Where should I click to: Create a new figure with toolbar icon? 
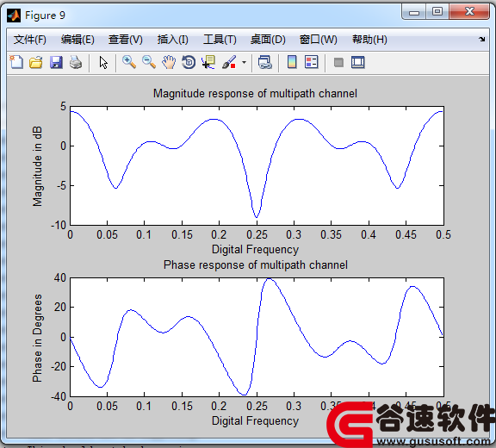pos(16,62)
